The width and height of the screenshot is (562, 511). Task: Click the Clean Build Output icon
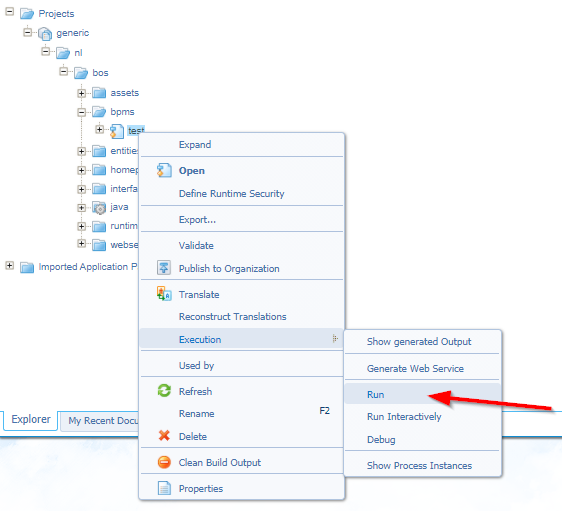(x=164, y=462)
